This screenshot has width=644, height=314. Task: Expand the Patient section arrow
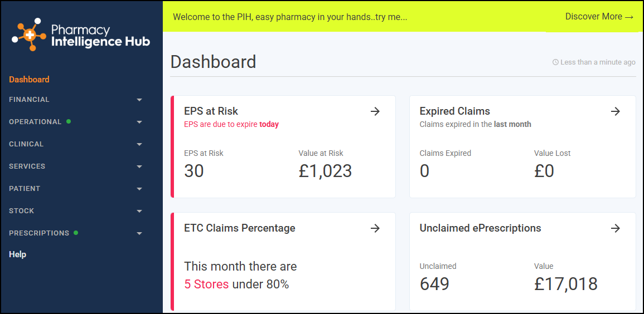139,189
